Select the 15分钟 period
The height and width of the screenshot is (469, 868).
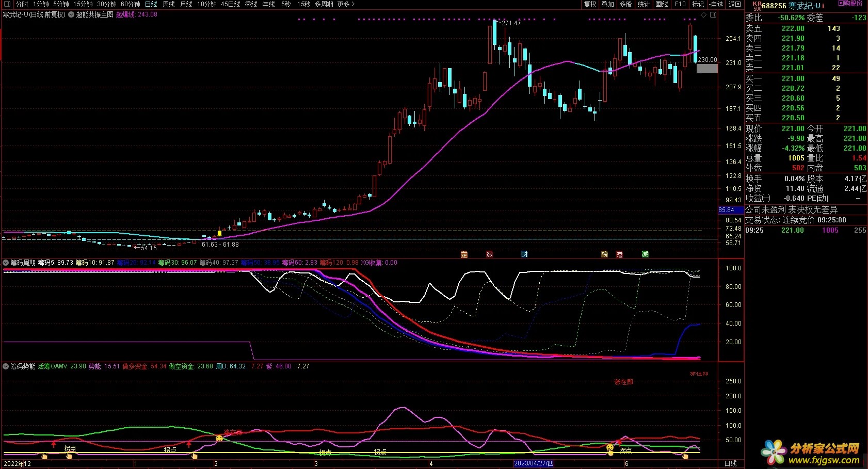83,4
